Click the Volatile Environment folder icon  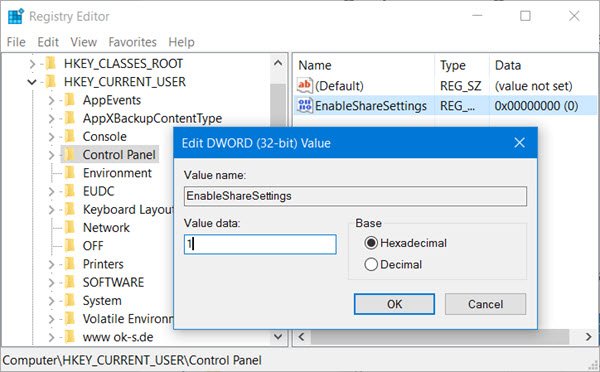pos(70,318)
